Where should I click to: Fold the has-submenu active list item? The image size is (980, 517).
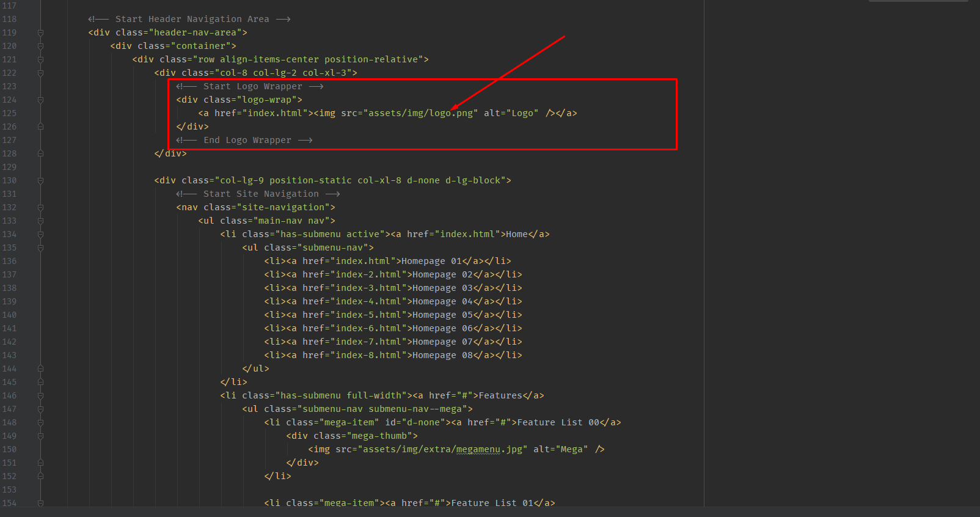(x=40, y=234)
